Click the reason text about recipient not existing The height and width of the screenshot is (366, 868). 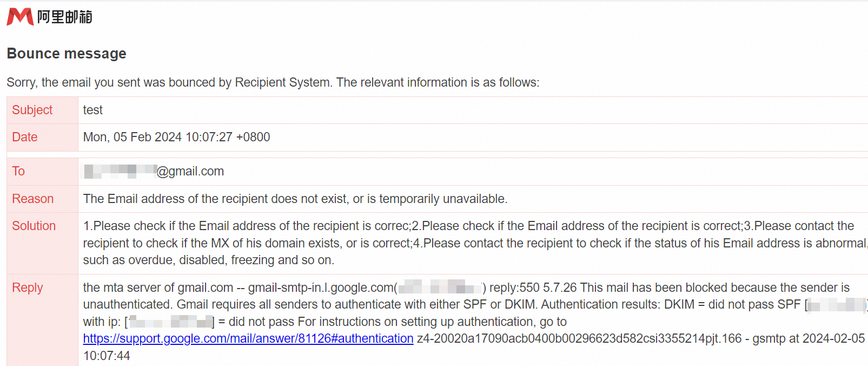(x=295, y=199)
